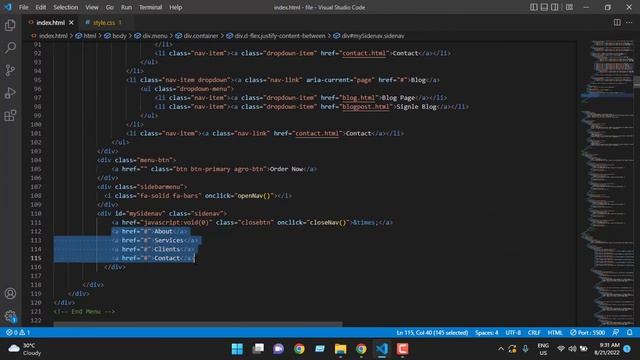Expand div#mySidenav.sidenav breadcrumb segment
This screenshot has height=360, width=640.
pos(373,36)
